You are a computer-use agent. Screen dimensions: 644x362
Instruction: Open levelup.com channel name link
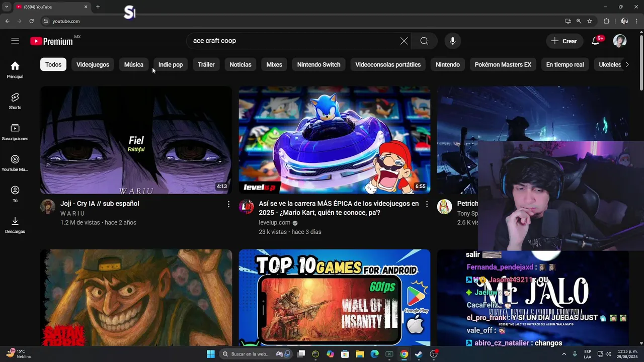(x=275, y=223)
